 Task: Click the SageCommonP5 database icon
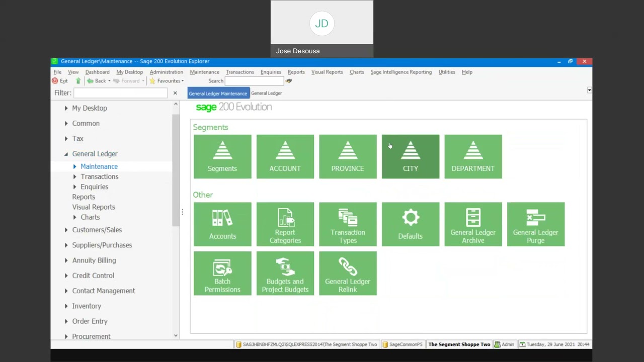(x=385, y=344)
